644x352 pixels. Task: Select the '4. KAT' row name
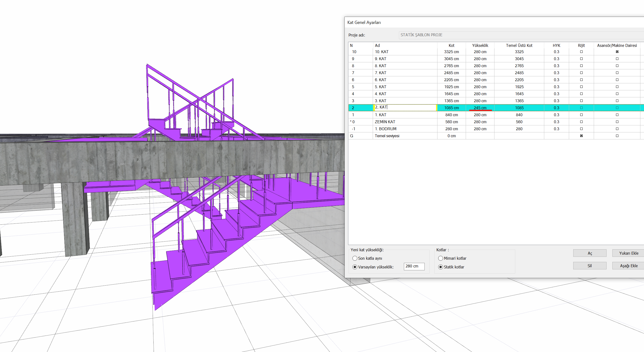380,94
